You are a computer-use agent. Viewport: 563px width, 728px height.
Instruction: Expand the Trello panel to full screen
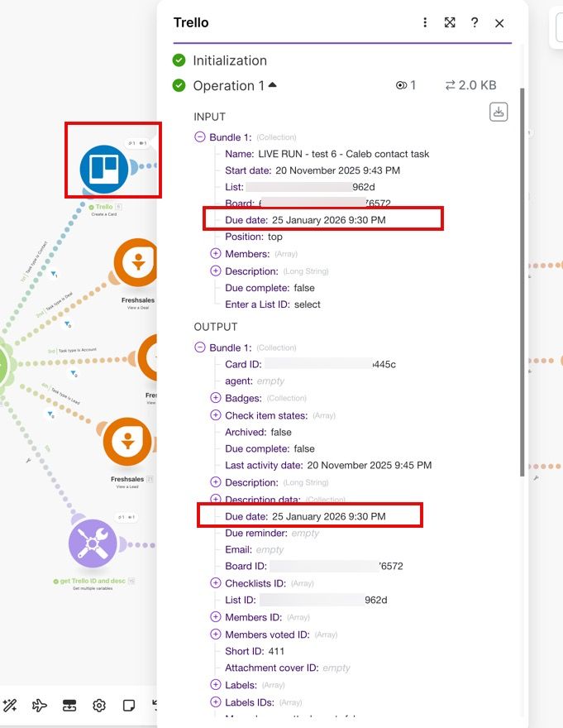click(449, 23)
